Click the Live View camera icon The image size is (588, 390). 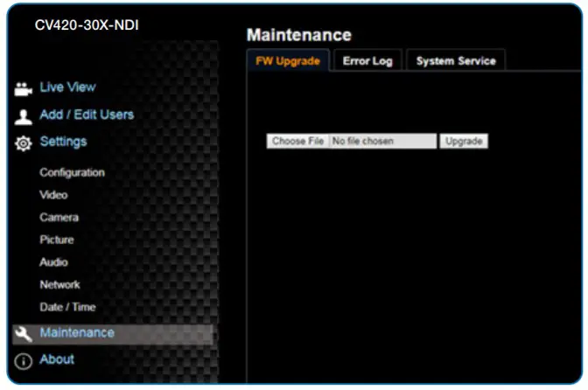point(24,89)
